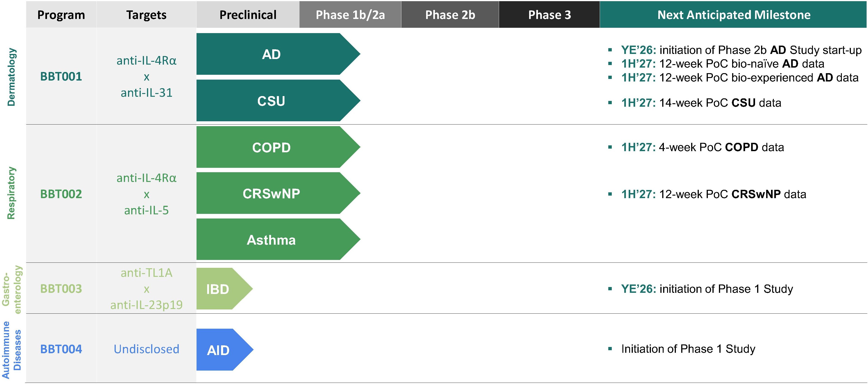Select the CRSwNP pipeline arrow
The image size is (868, 384).
click(x=278, y=193)
